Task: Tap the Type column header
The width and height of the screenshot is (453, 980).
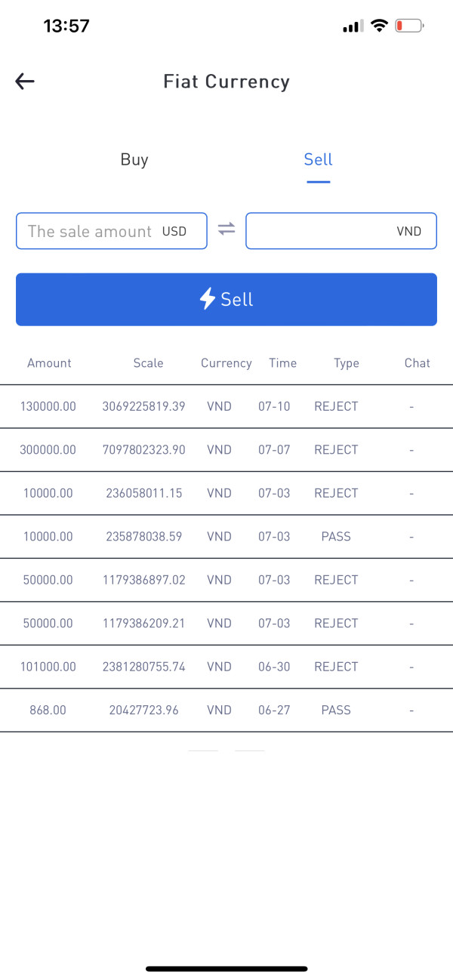Action: pos(347,363)
